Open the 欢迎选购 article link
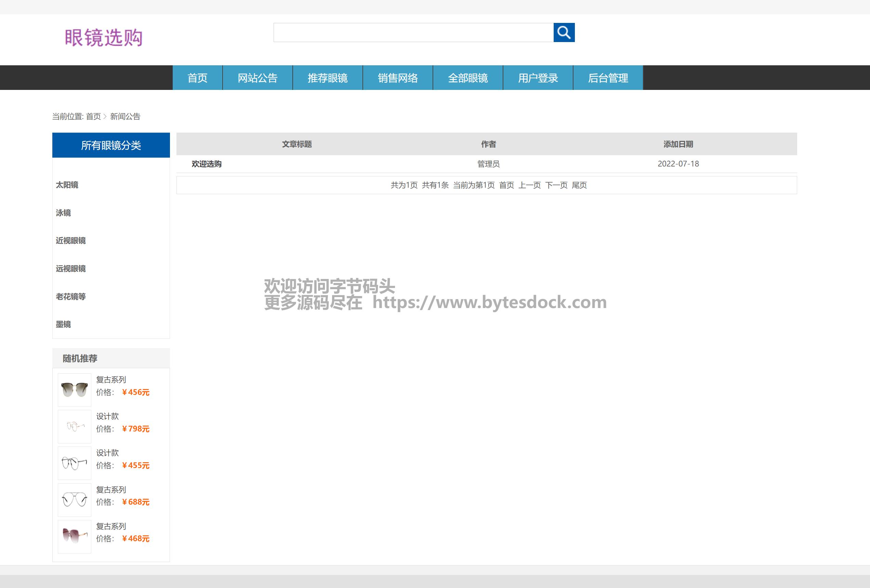Viewport: 870px width, 588px height. pos(207,164)
